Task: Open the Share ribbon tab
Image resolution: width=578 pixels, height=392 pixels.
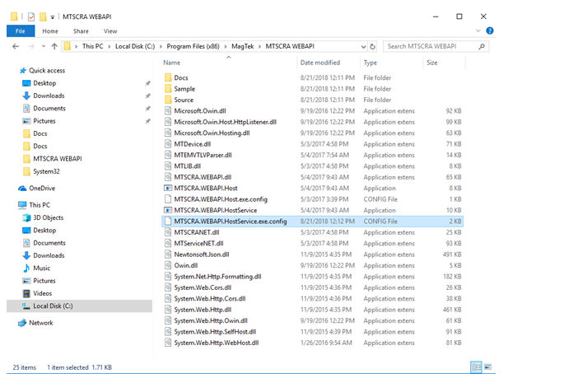Action: click(x=82, y=30)
